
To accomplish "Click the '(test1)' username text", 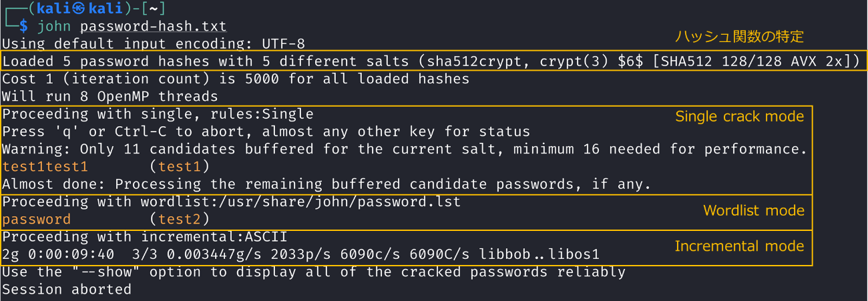I will tap(179, 166).
